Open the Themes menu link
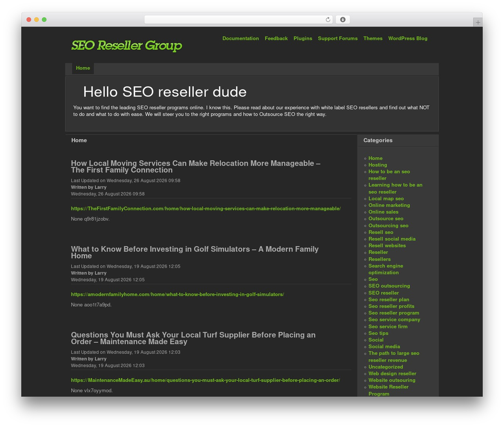Image resolution: width=504 pixels, height=427 pixels. click(x=373, y=38)
